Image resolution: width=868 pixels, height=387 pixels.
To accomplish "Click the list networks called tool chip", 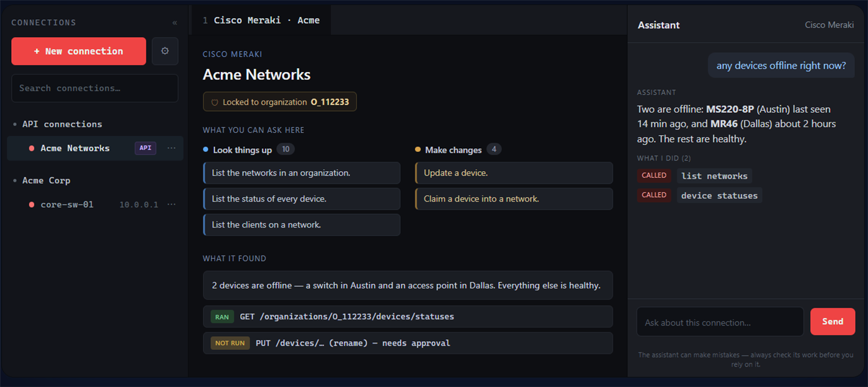I will tap(714, 176).
